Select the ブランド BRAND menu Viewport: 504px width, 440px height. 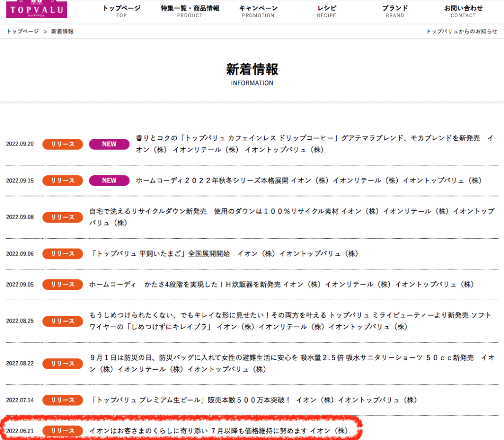tap(395, 11)
